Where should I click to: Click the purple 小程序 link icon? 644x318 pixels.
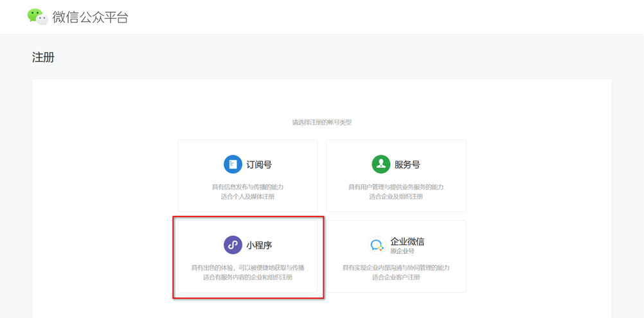click(233, 245)
